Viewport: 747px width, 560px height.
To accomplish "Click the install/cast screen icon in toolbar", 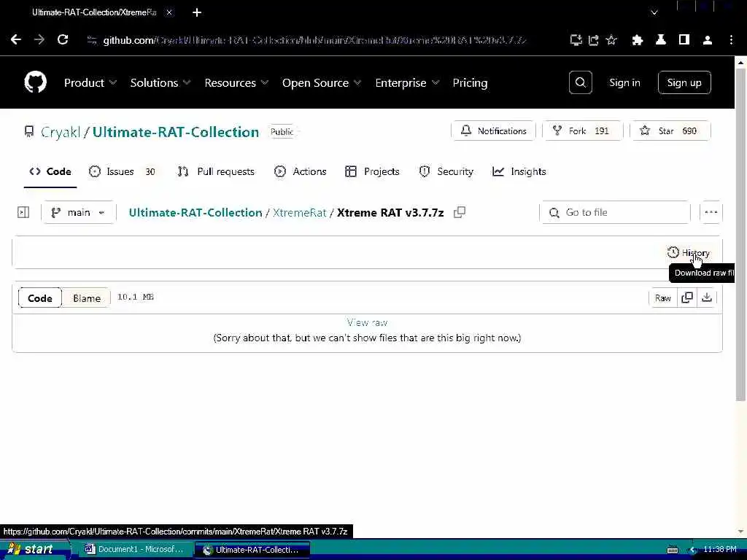I will 576,40.
